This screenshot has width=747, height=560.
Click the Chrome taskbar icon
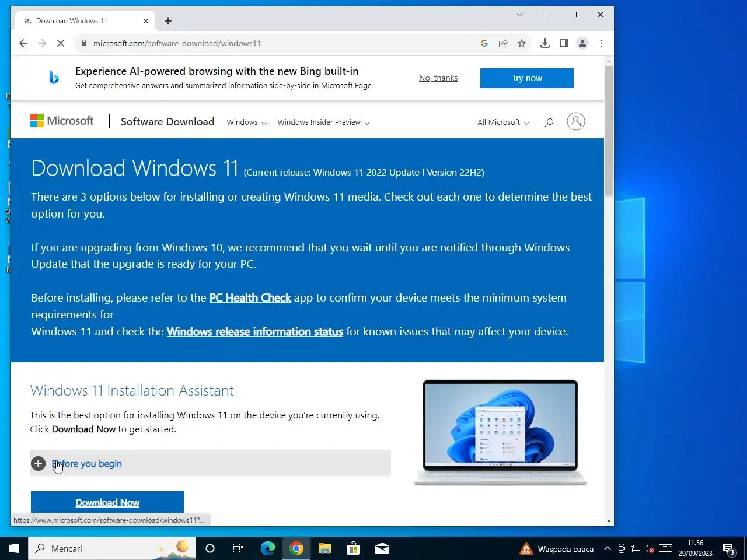(x=296, y=548)
